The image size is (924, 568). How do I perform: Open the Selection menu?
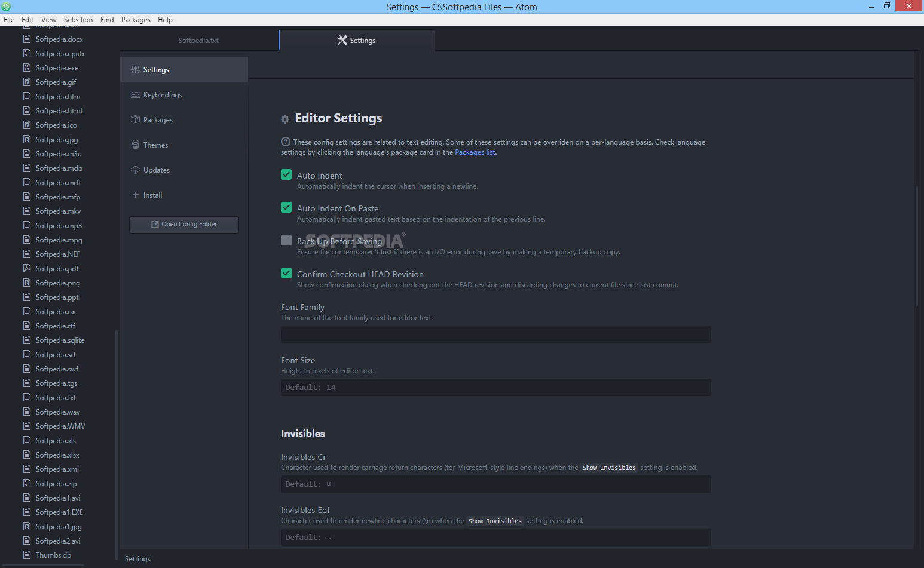pos(78,20)
